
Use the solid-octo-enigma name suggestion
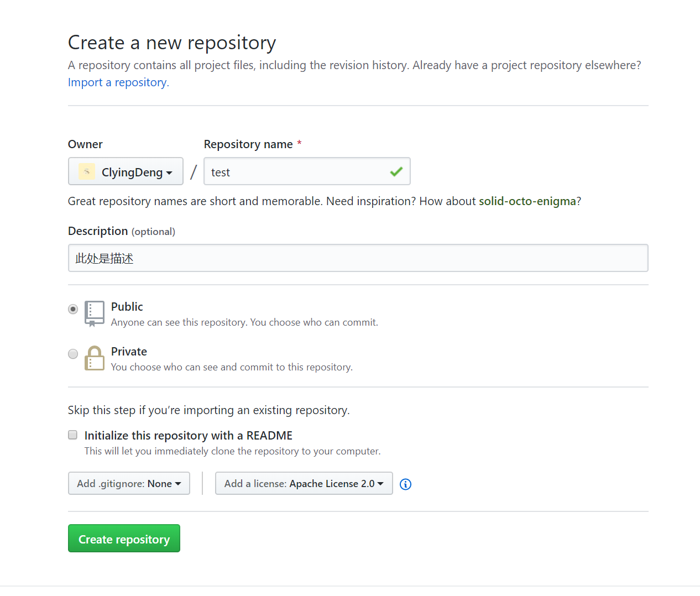pyautogui.click(x=527, y=201)
